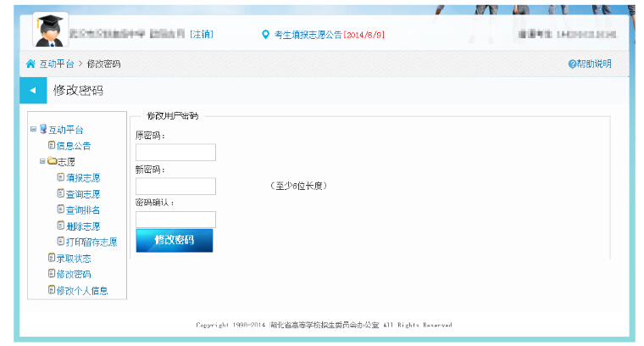Click the 互动平台 root node icon in the tree
Image resolution: width=644 pixels, height=346 pixels.
(x=43, y=130)
